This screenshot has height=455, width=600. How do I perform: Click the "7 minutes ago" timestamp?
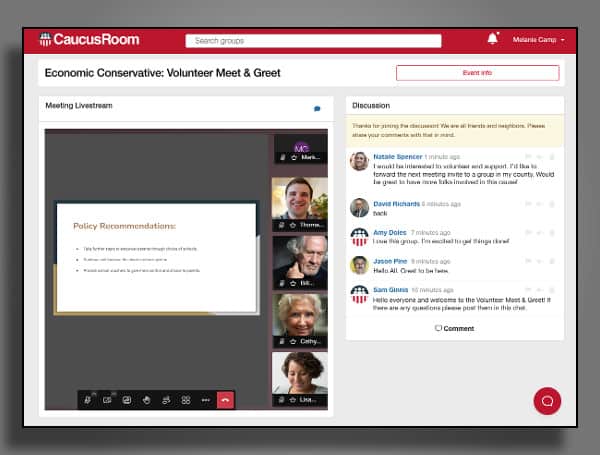point(430,233)
